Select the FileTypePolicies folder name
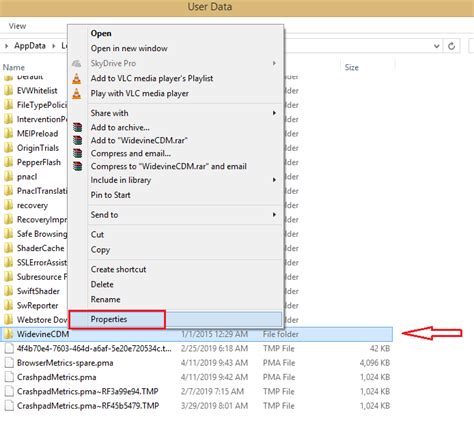This screenshot has height=423, width=474. [42, 105]
